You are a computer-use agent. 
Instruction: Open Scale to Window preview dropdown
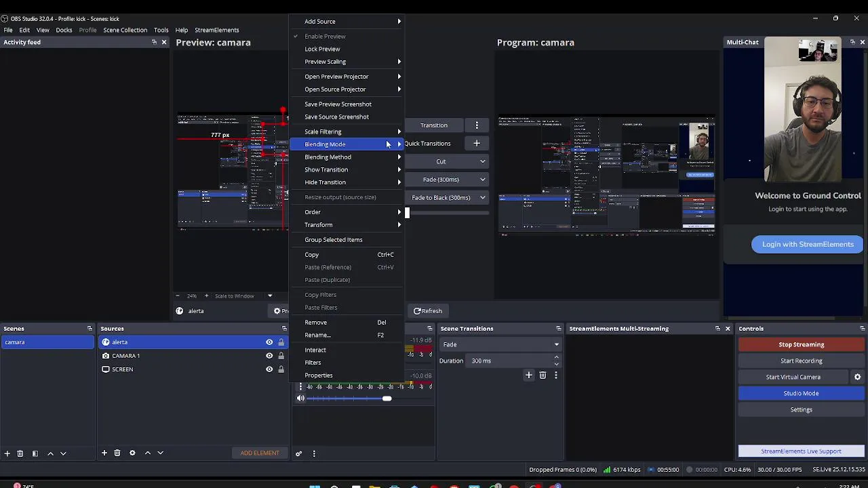coord(243,296)
